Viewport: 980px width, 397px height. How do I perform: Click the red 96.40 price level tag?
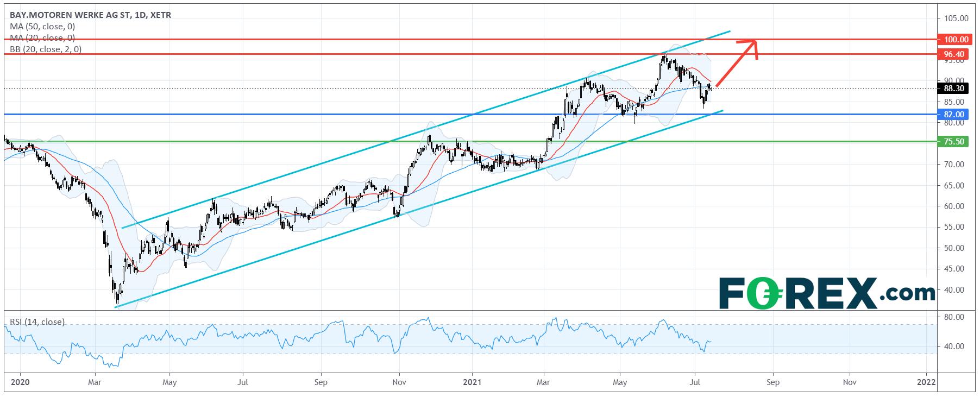click(955, 54)
